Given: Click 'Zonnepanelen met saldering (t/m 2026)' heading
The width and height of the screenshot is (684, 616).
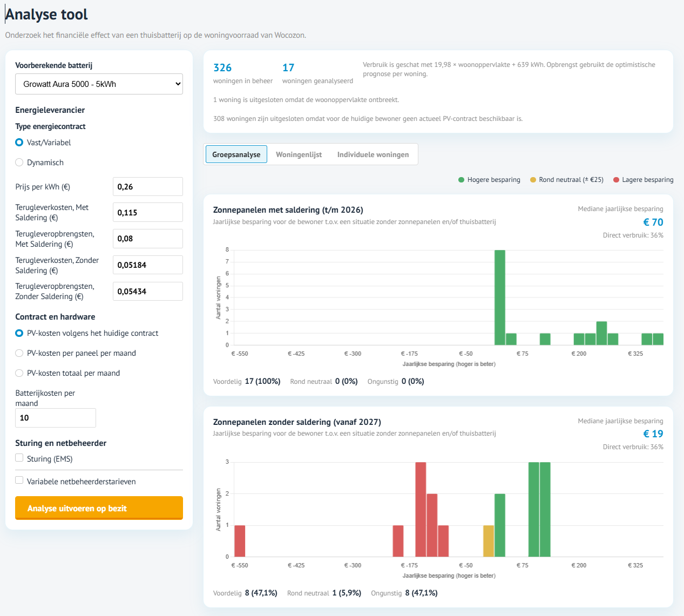Looking at the screenshot, I should (x=288, y=210).
